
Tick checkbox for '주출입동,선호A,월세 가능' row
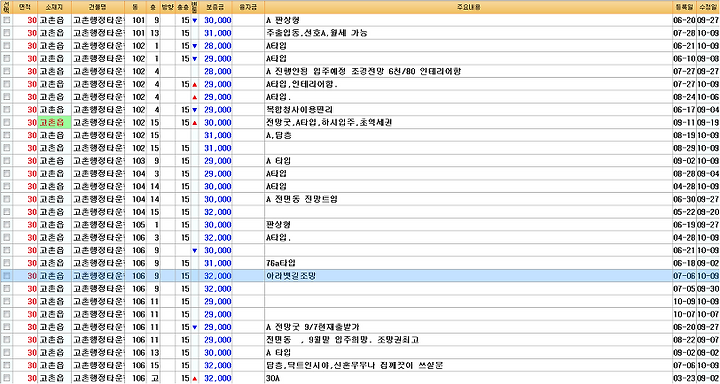pos(6,34)
